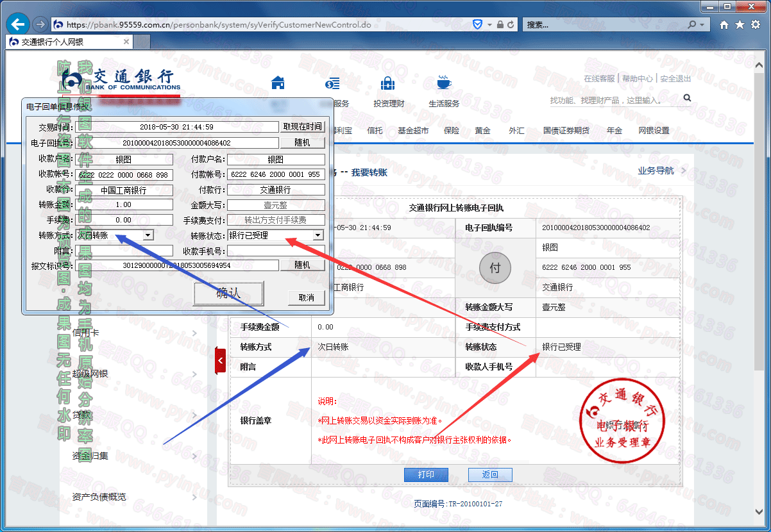Click the 取现在时间 button
771x532 pixels.
[x=303, y=126]
